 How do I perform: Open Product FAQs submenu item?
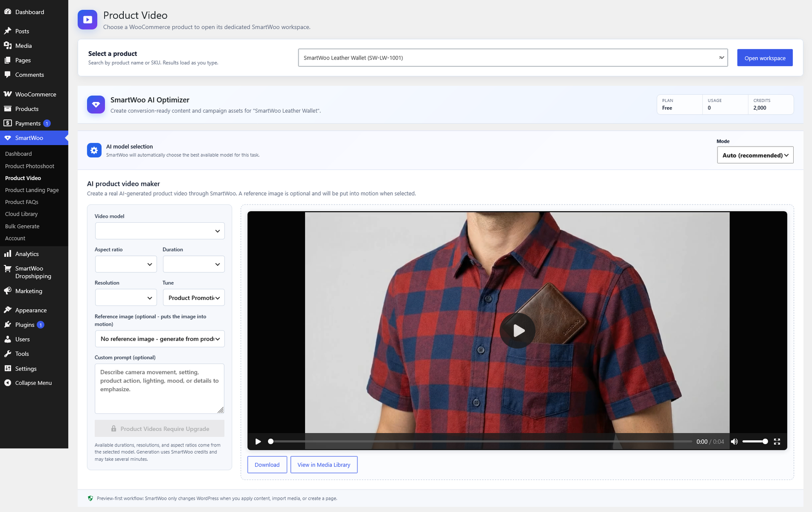point(21,202)
